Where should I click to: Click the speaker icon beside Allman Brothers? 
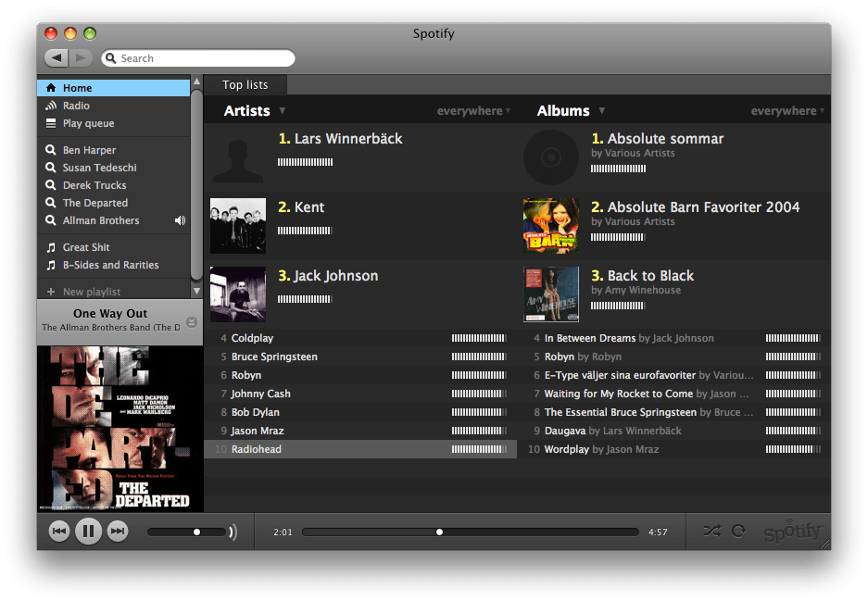(180, 220)
